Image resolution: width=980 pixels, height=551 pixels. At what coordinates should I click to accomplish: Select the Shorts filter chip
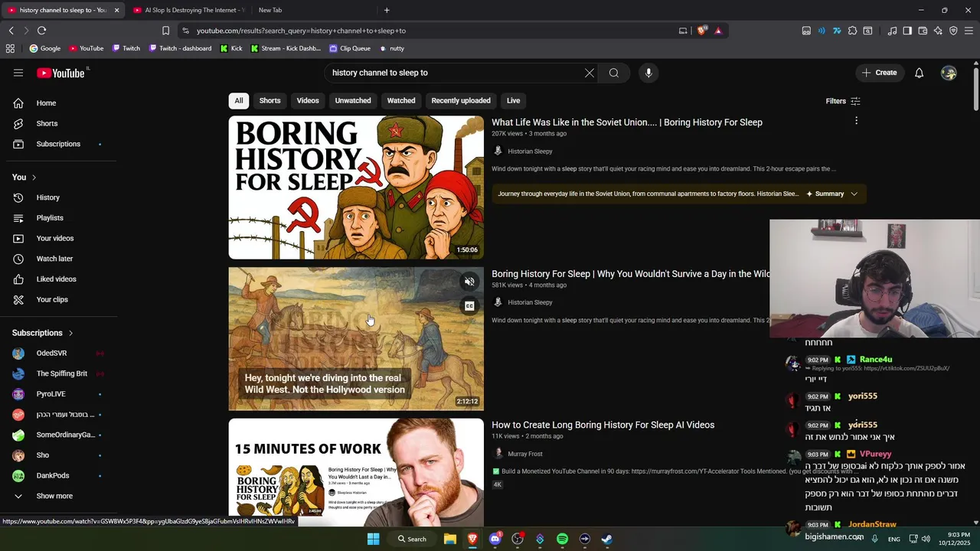pos(269,100)
